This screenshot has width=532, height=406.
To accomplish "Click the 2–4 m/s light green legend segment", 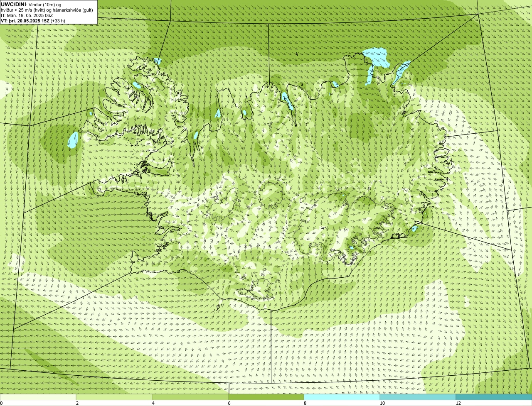I will [114, 397].
